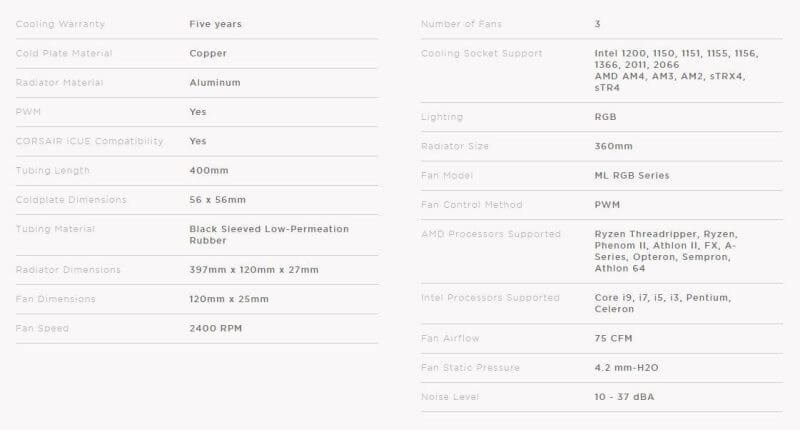Image resolution: width=800 pixels, height=430 pixels.
Task: Select the 'ML RGB Series' fan model
Action: [631, 176]
